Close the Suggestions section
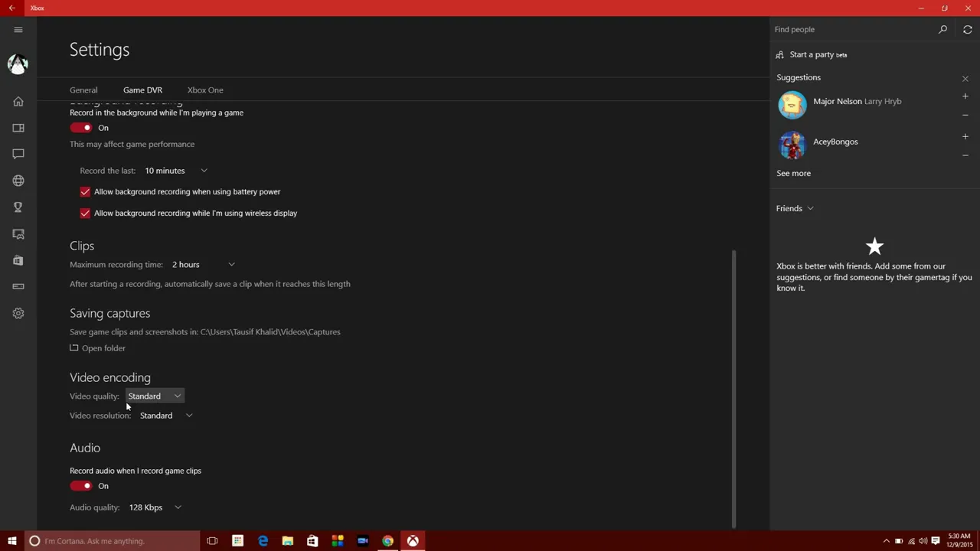980x551 pixels. [x=965, y=79]
